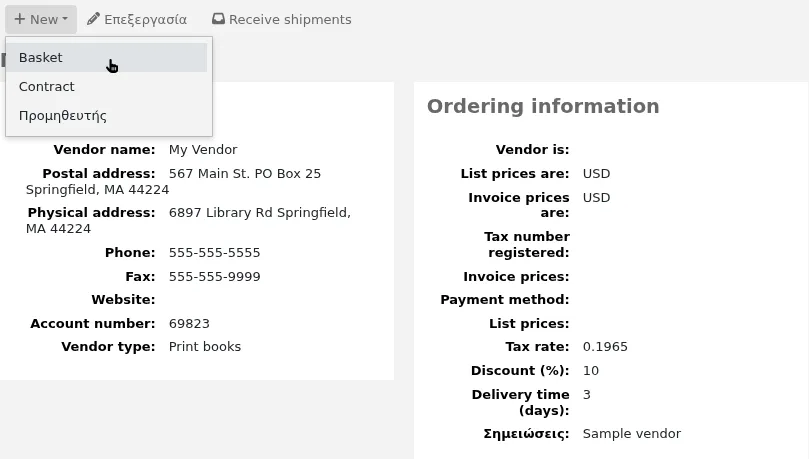Click the inbox icon beside Receive shipments
This screenshot has width=809, height=459.
coord(218,19)
